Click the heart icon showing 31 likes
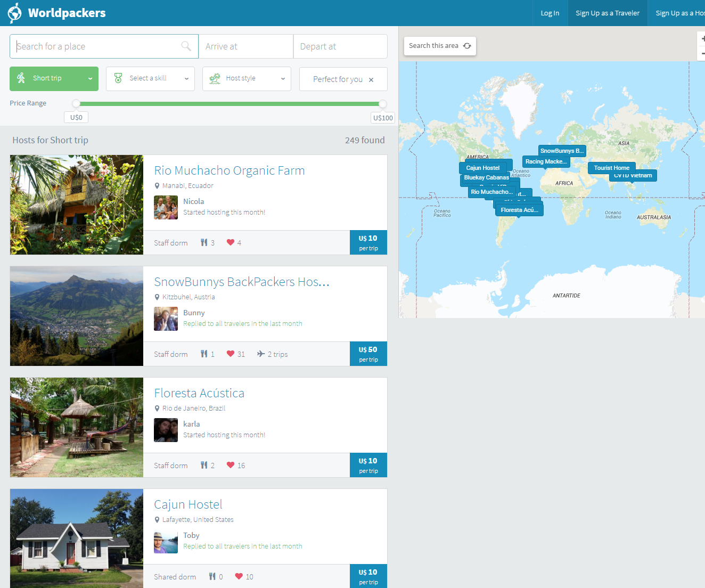Image resolution: width=705 pixels, height=588 pixels. 231,354
